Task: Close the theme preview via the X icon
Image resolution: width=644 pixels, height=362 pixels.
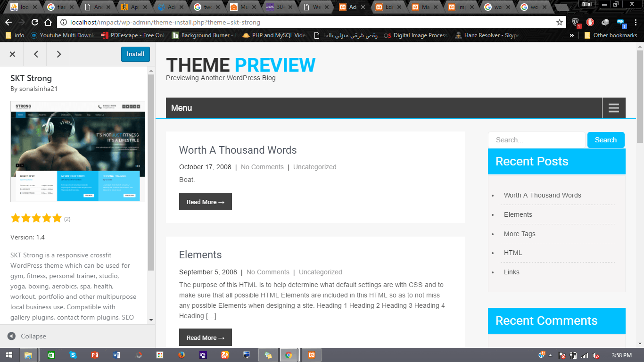Action: [12, 54]
